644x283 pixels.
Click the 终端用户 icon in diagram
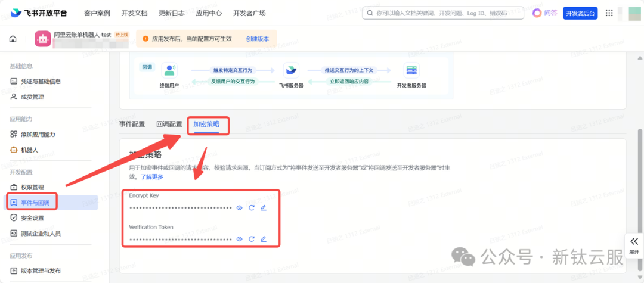point(169,70)
